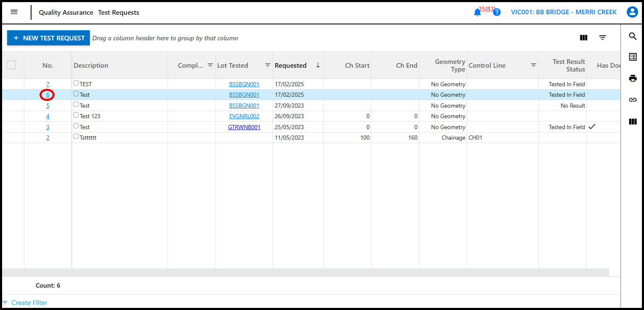Open the hamburger navigation menu

pyautogui.click(x=14, y=12)
